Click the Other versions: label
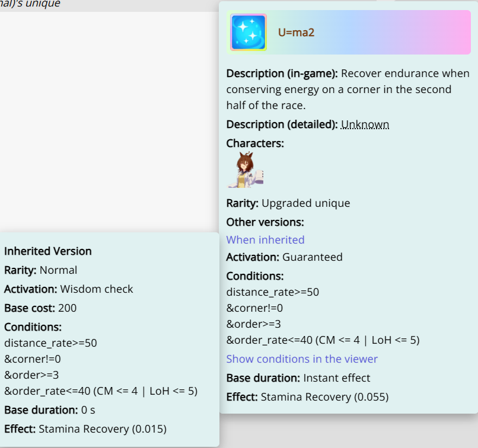This screenshot has width=478, height=448. [265, 222]
